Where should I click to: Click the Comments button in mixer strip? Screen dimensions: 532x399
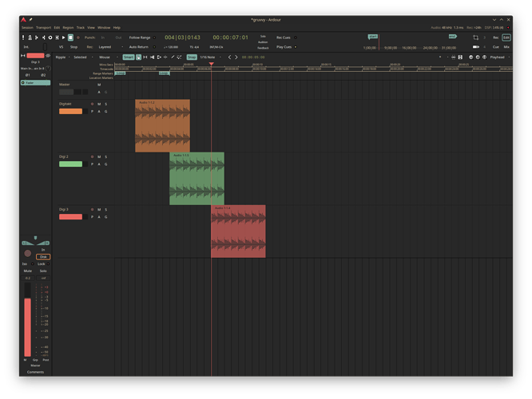tap(35, 372)
